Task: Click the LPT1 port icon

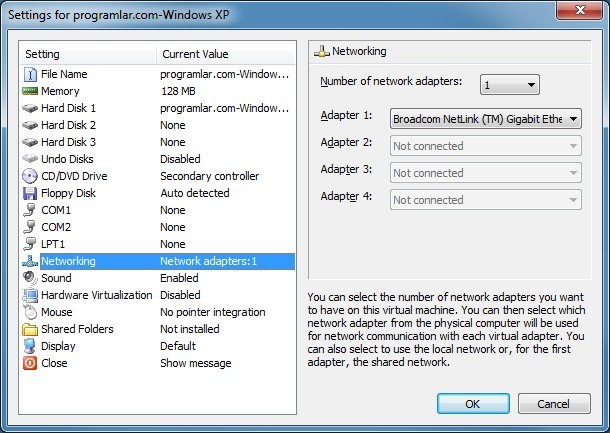Action: (30, 244)
